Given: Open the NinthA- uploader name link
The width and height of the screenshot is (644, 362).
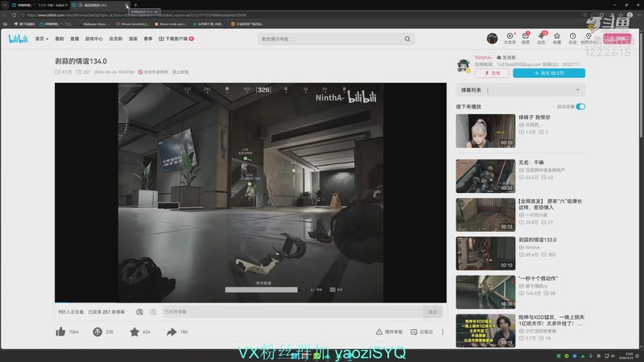Looking at the screenshot, I should (x=484, y=57).
